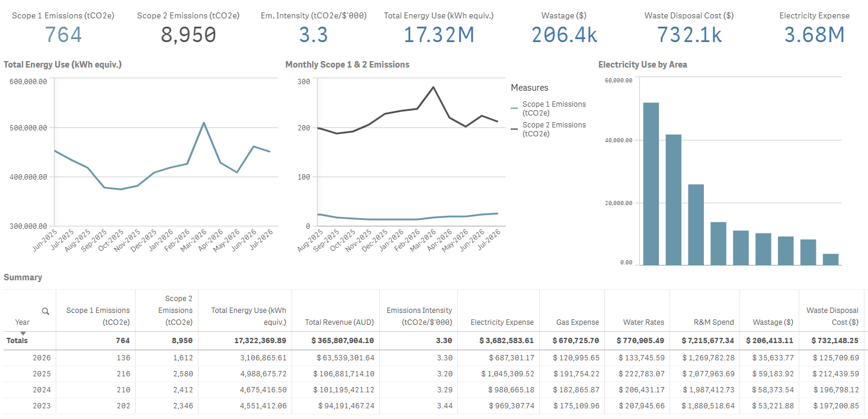Click the Monthly Scope 1 & 2 Emissions title

347,65
